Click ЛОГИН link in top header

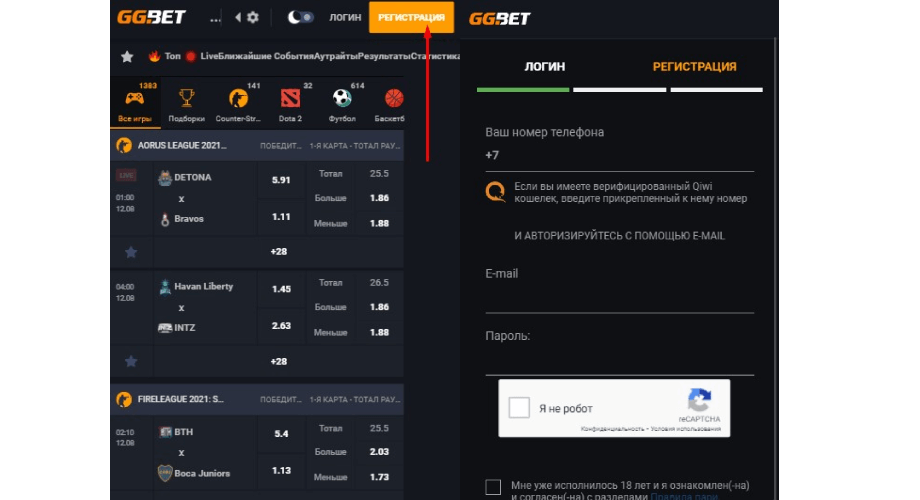click(345, 18)
